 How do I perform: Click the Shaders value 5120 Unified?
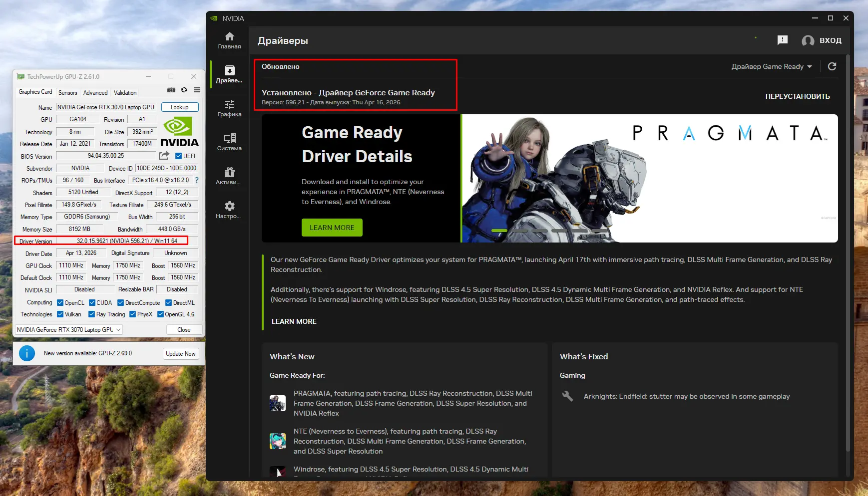(x=83, y=192)
